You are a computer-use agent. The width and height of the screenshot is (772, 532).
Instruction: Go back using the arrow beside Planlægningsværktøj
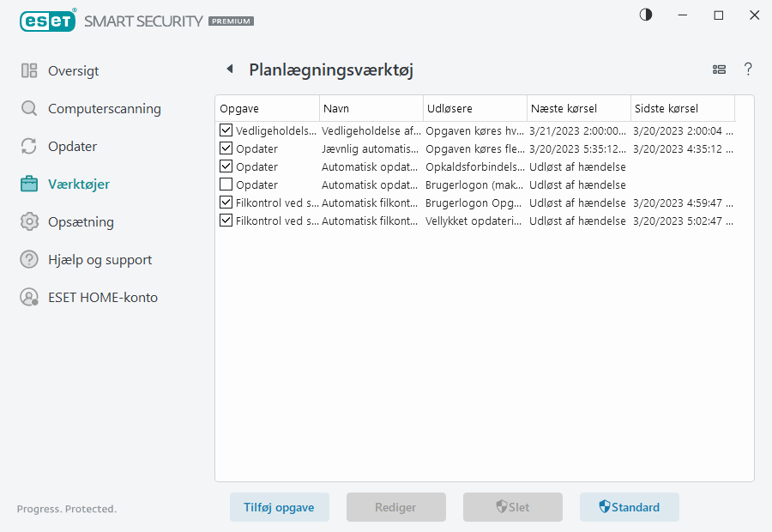229,70
